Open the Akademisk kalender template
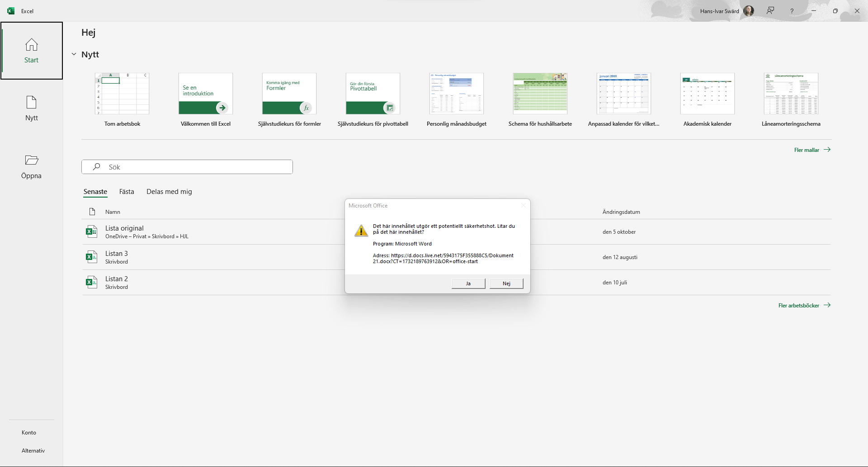The width and height of the screenshot is (868, 467). click(x=708, y=100)
